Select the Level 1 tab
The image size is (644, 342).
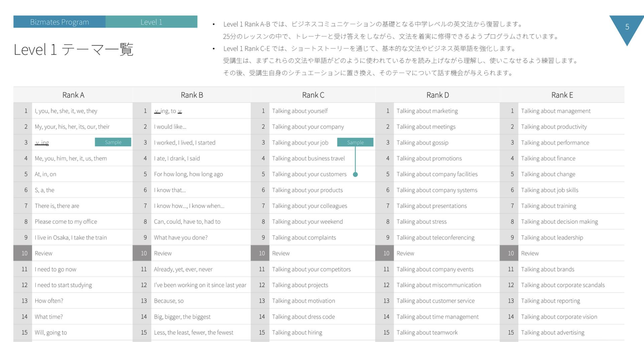[151, 22]
